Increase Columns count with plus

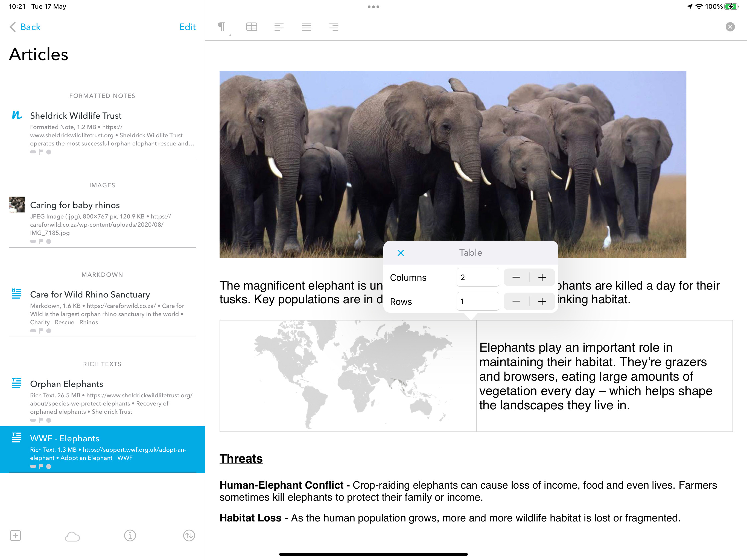point(542,277)
